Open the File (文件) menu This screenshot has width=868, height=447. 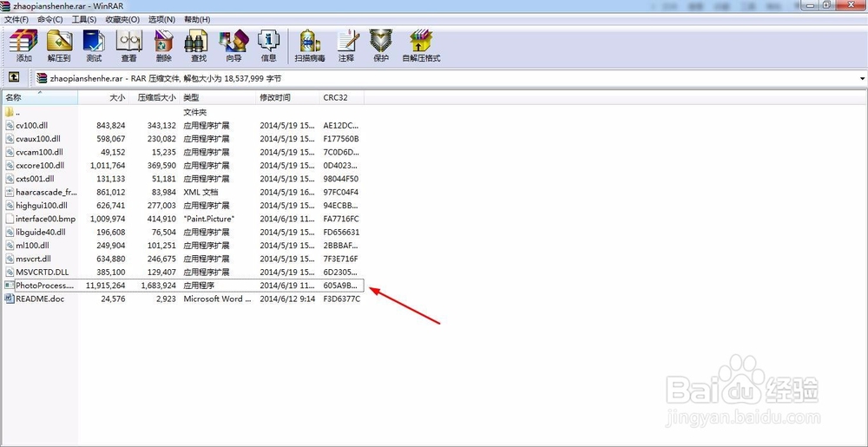pos(16,19)
